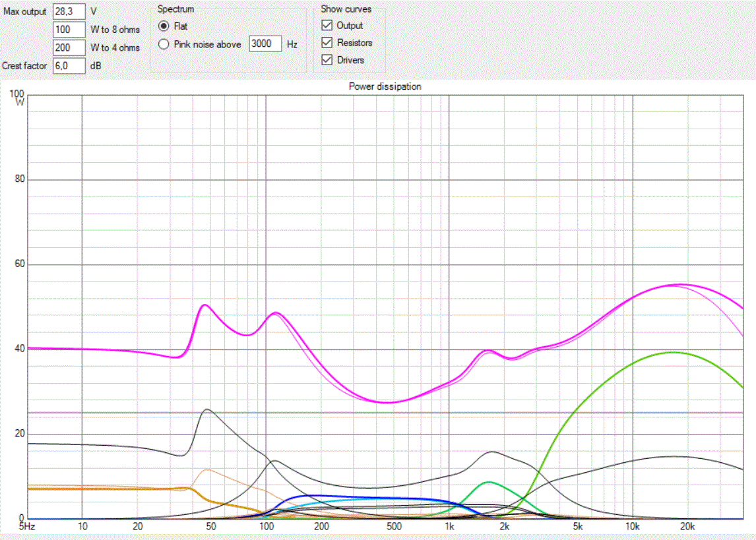This screenshot has height=540, width=756.
Task: Select the Flat spectrum radio button
Action: (x=164, y=26)
